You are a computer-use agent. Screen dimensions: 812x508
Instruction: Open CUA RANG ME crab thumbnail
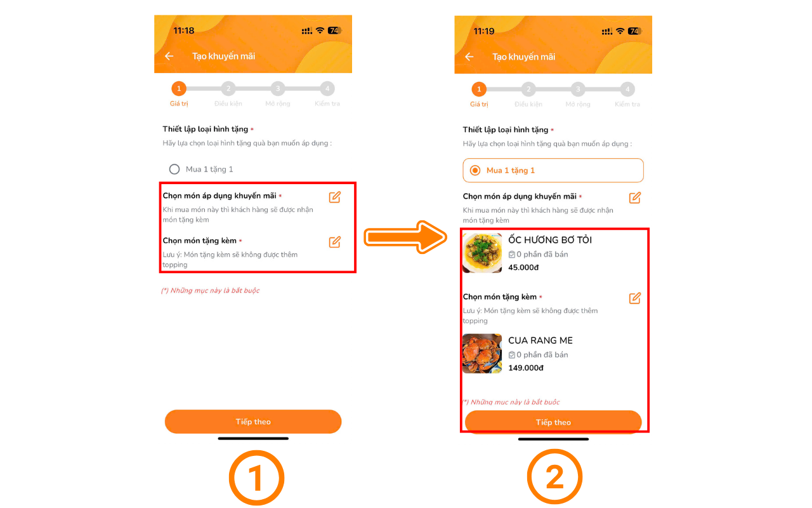pyautogui.click(x=482, y=354)
